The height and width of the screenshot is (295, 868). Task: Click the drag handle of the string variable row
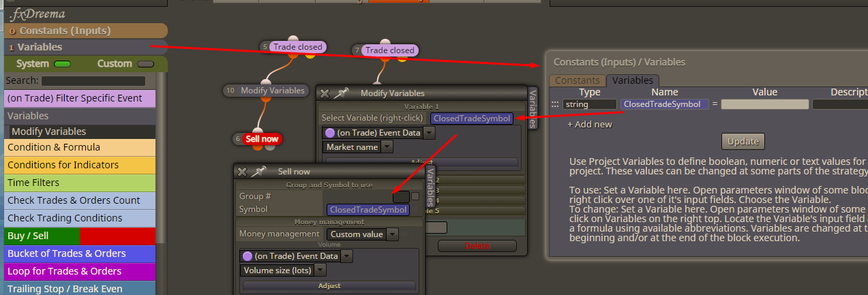[x=555, y=104]
